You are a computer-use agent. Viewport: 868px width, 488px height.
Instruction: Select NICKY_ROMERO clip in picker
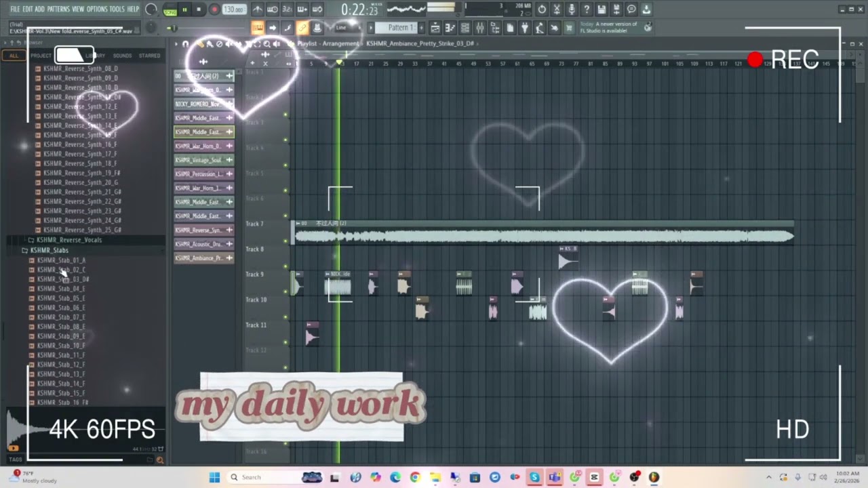[203, 104]
